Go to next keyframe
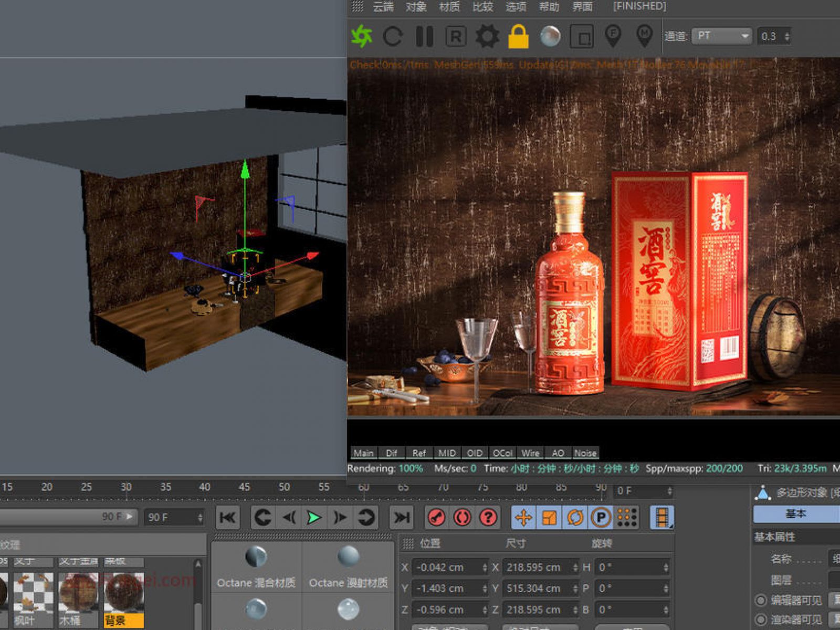The image size is (840, 630). [x=366, y=518]
